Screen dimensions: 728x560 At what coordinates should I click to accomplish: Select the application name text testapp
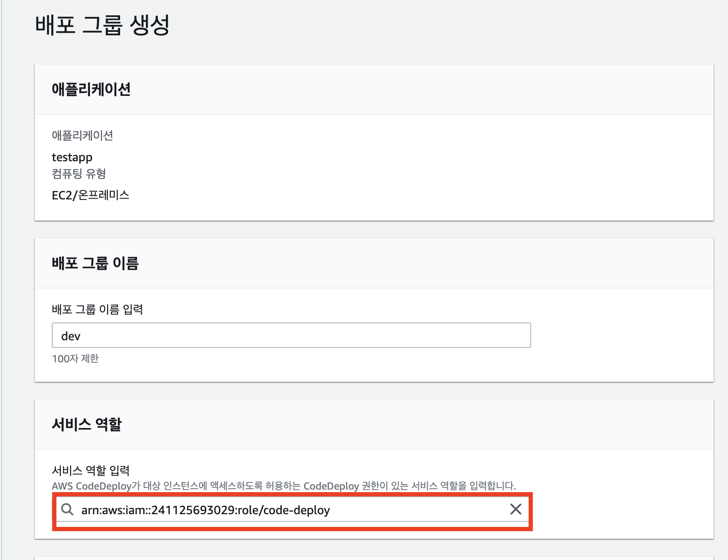(x=72, y=157)
